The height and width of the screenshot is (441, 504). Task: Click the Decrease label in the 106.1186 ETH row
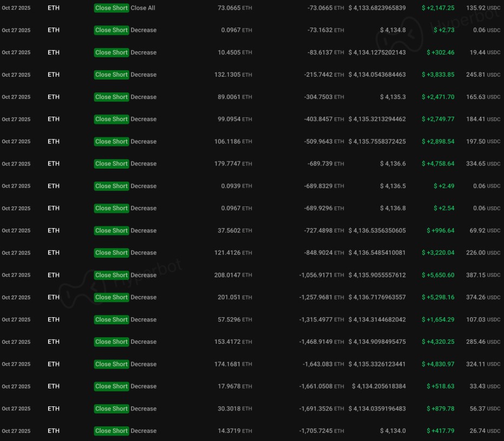(144, 142)
